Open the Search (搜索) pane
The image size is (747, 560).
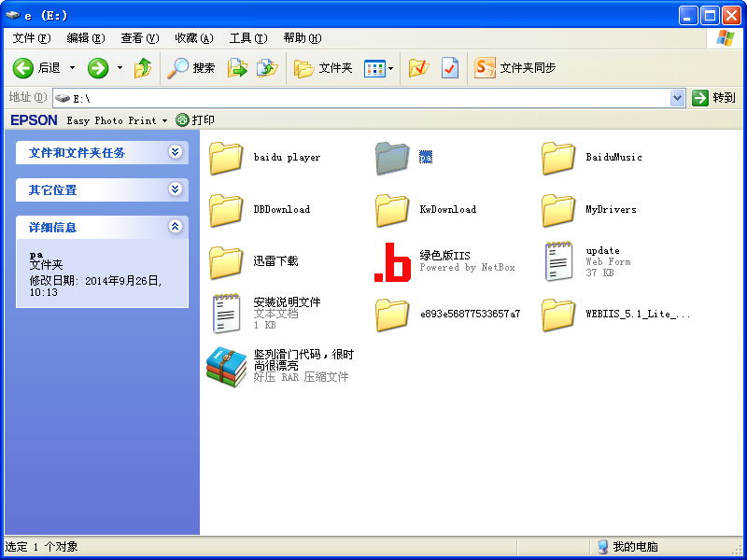coord(191,68)
